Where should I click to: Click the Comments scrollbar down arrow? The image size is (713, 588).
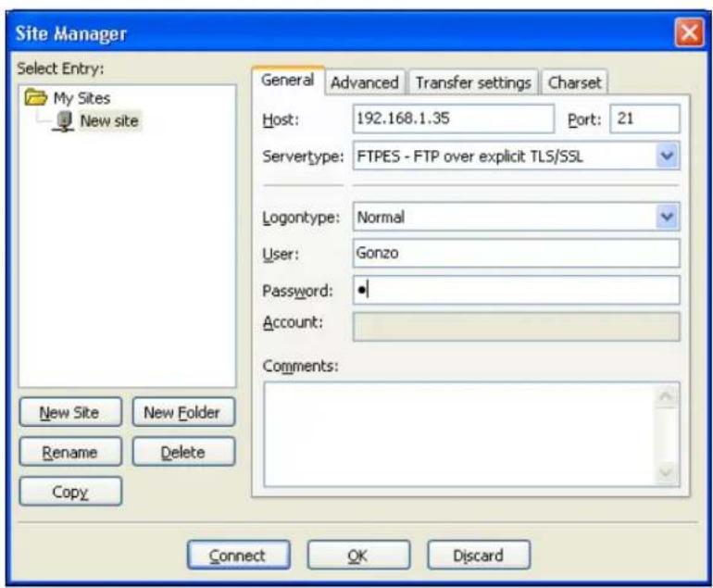[x=666, y=472]
